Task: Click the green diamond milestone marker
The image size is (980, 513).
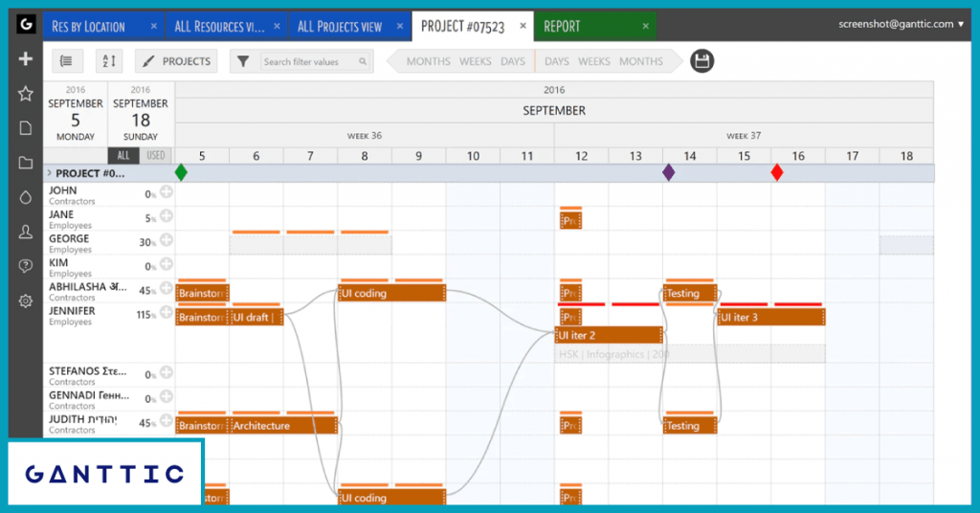Action: (x=181, y=172)
